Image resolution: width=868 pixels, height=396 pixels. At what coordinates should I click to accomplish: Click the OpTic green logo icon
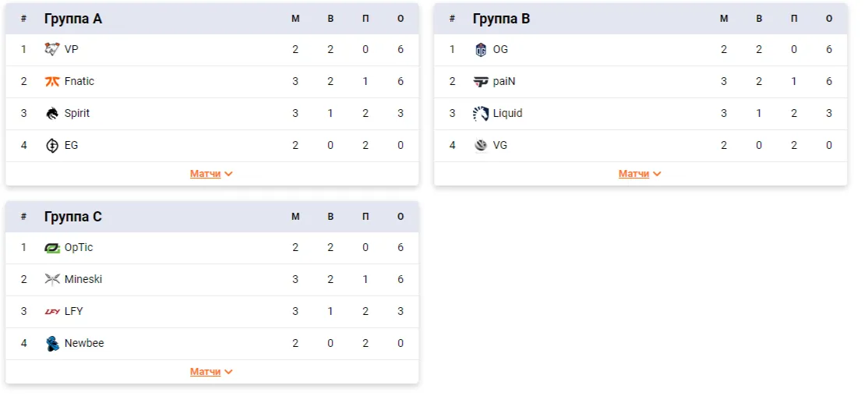(52, 248)
